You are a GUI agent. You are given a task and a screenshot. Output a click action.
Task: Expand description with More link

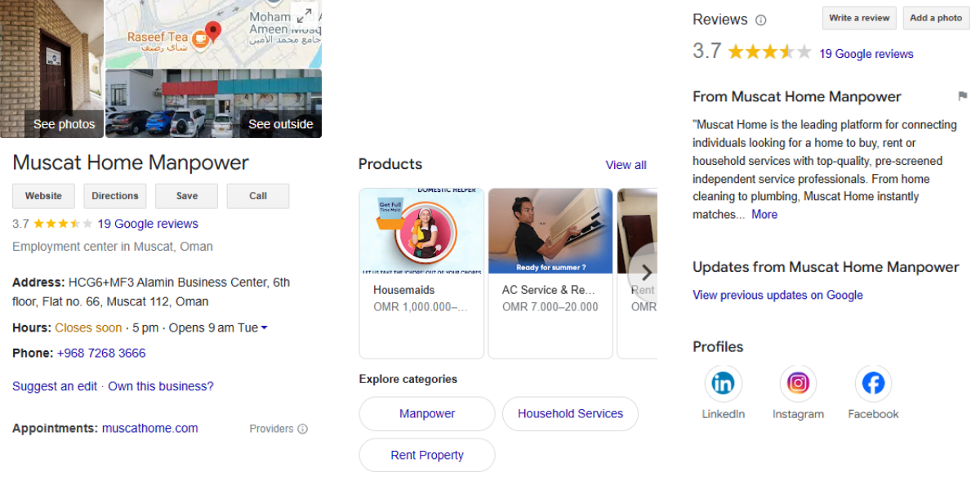pos(764,215)
